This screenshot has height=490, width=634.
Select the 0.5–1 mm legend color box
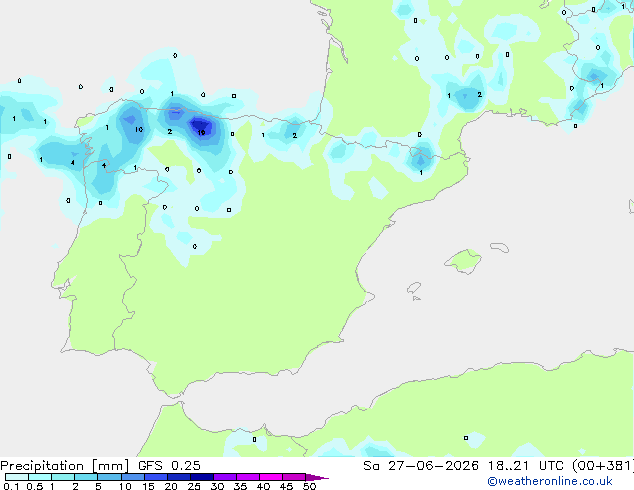tap(40, 477)
